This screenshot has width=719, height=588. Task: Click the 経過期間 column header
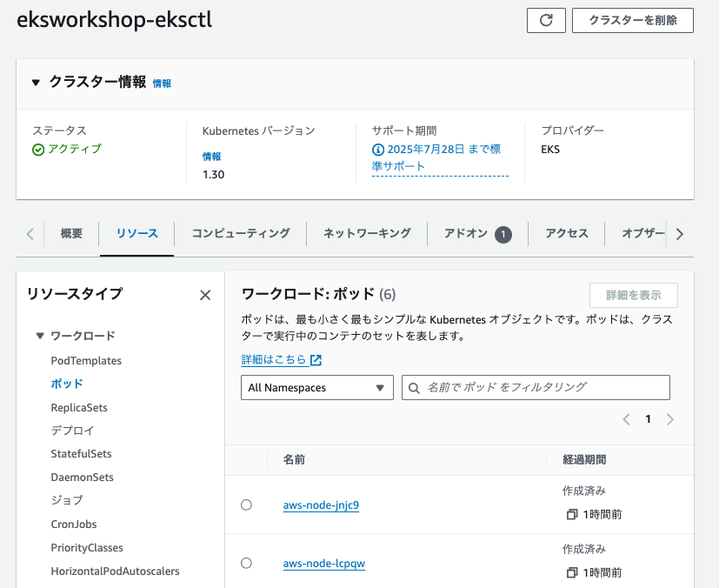[584, 460]
